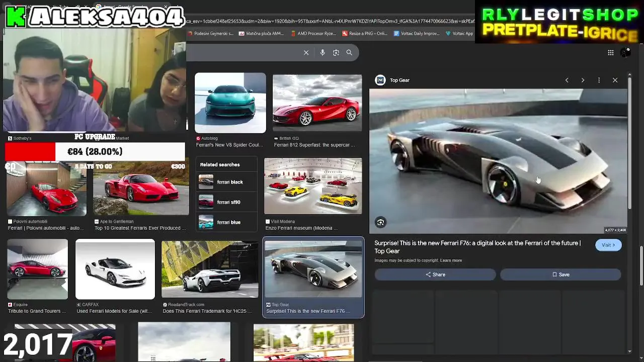Image resolution: width=644 pixels, height=362 pixels.
Task: Open RoadandTrack.com Ferrari trademark thumbnail
Action: coord(210,269)
